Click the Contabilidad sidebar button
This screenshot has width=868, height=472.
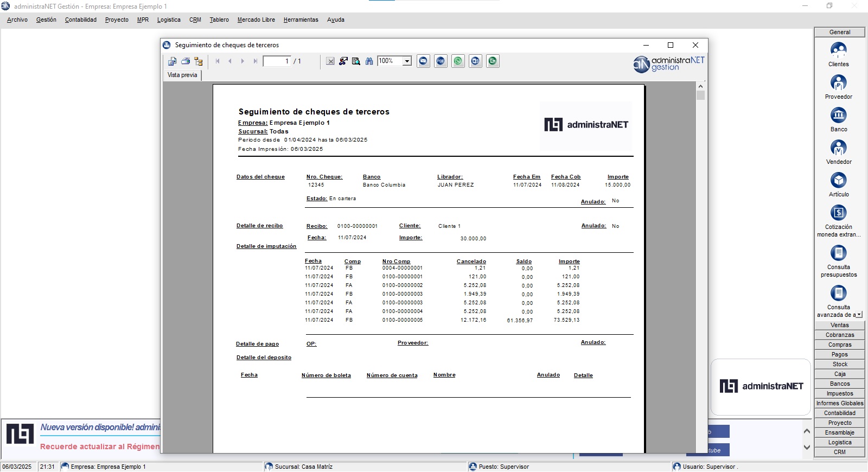coord(840,413)
